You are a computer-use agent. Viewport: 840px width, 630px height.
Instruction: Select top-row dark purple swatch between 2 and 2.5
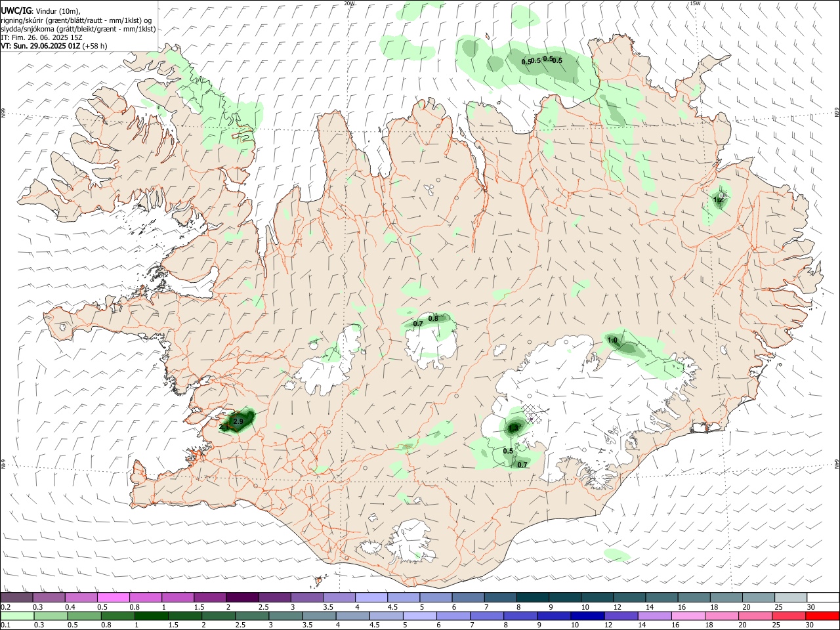(242, 597)
